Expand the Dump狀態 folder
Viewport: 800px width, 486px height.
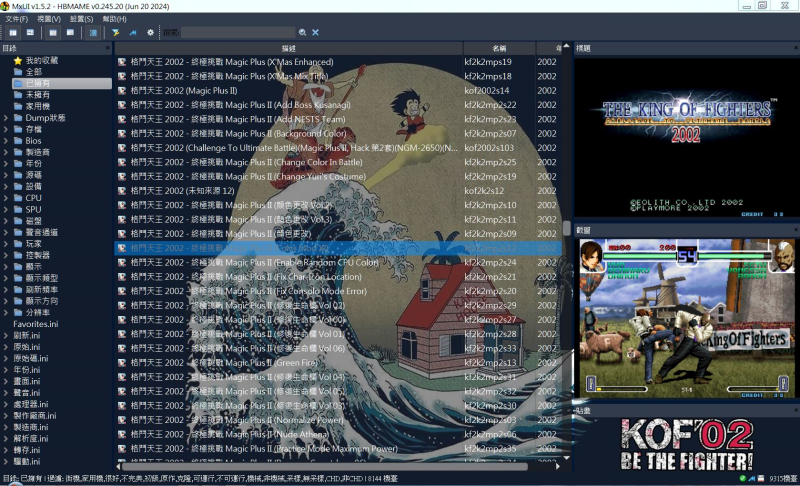coord(6,118)
